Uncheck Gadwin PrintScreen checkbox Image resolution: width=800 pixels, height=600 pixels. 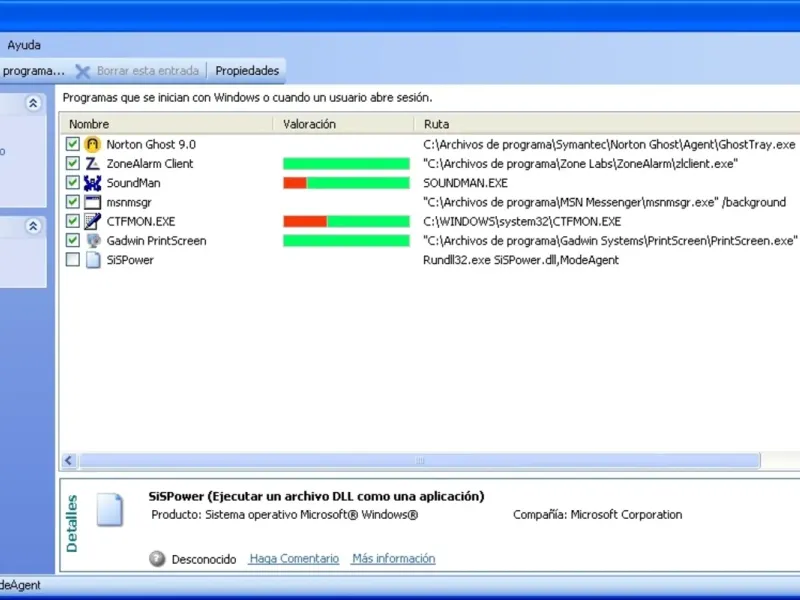tap(72, 240)
